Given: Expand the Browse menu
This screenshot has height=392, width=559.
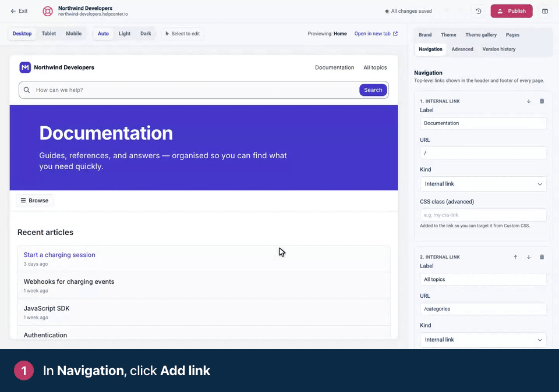Looking at the screenshot, I should tap(34, 201).
